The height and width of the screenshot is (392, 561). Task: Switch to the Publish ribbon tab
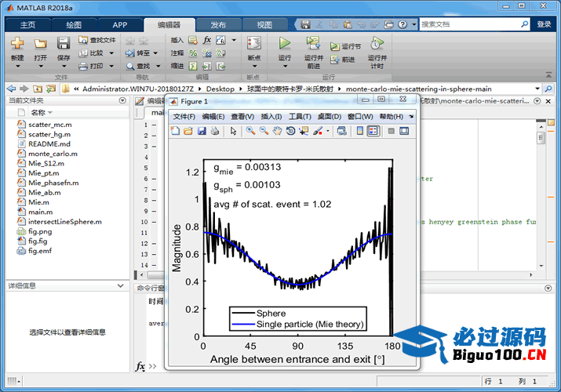click(x=218, y=24)
